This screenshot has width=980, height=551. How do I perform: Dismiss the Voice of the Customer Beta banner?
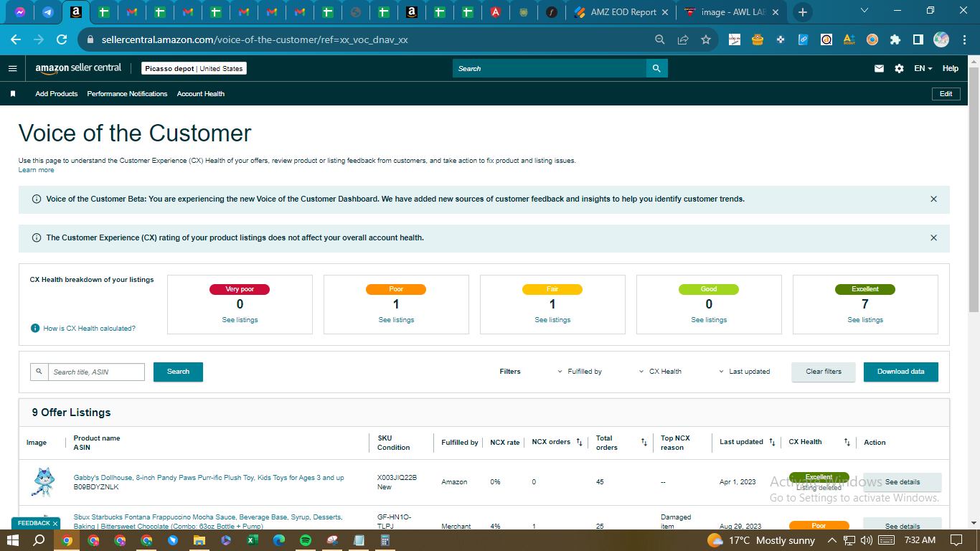(x=933, y=199)
